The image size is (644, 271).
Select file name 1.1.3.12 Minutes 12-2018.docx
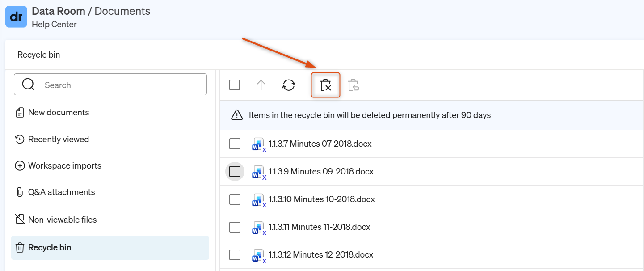tap(321, 254)
